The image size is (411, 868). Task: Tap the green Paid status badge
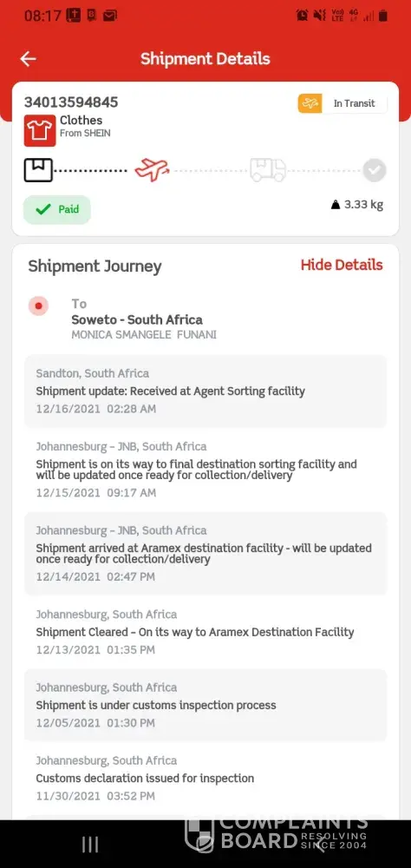[x=57, y=209]
